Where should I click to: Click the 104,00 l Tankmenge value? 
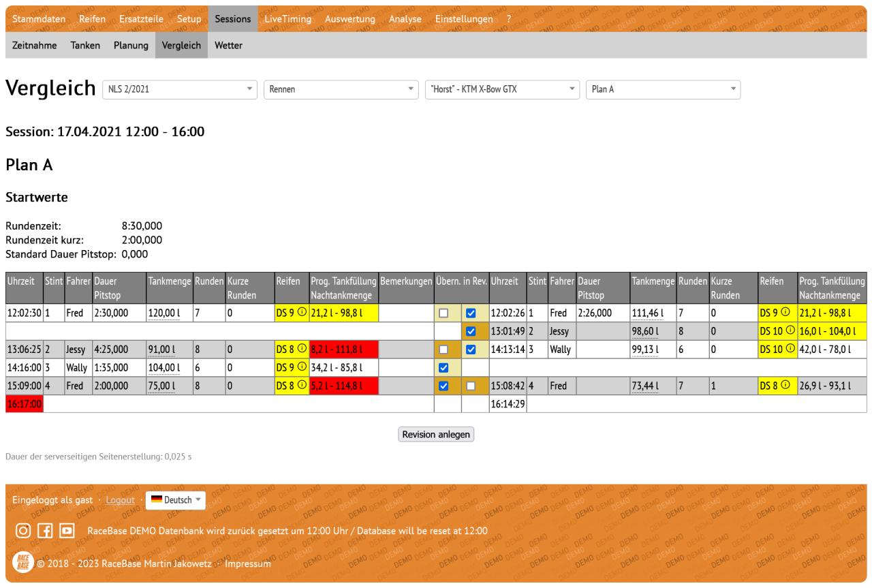point(163,368)
